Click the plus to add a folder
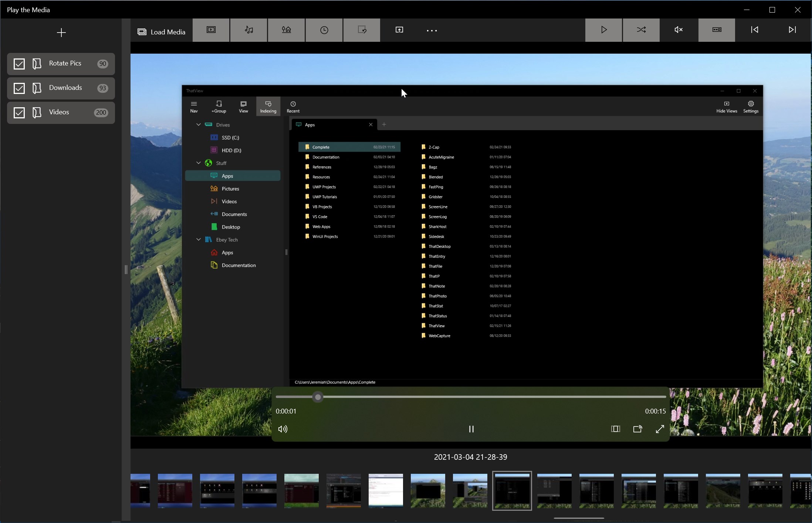Screen dimensions: 812x523 [x=61, y=33]
